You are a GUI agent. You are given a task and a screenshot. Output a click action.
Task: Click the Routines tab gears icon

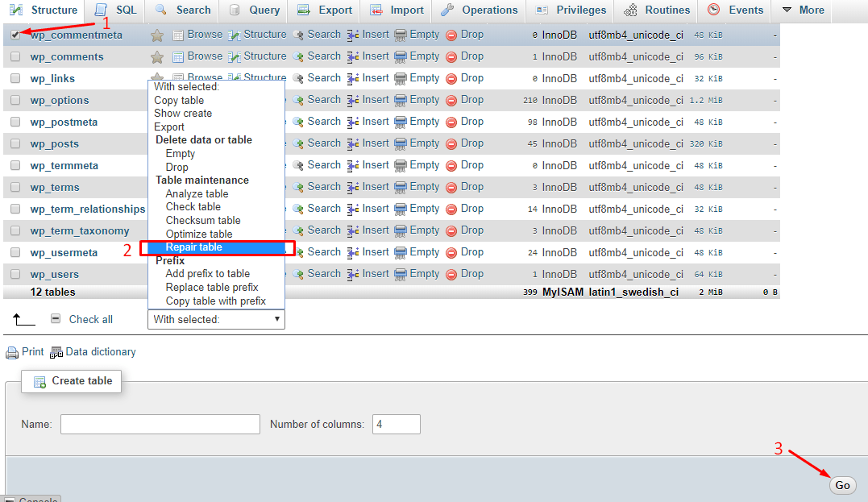click(630, 10)
